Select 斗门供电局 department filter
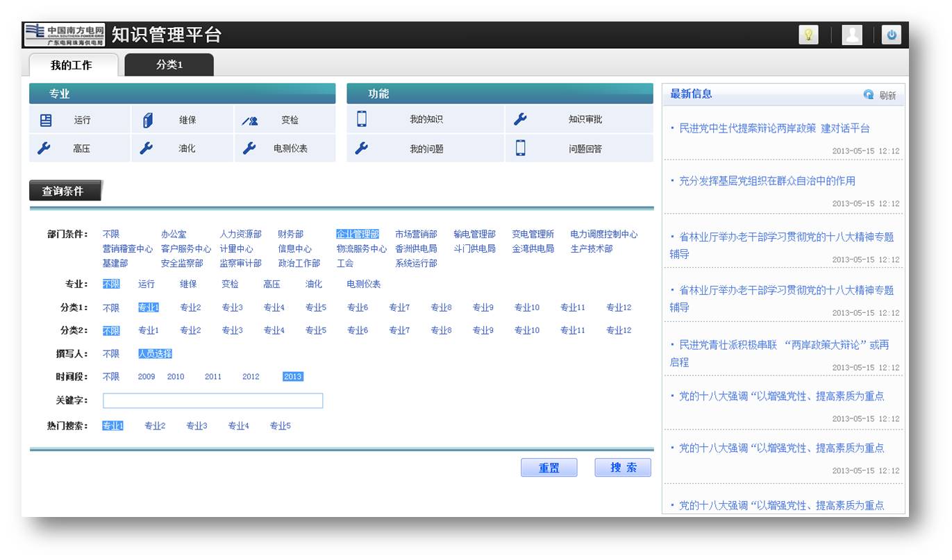This screenshot has width=952, height=560. click(475, 248)
